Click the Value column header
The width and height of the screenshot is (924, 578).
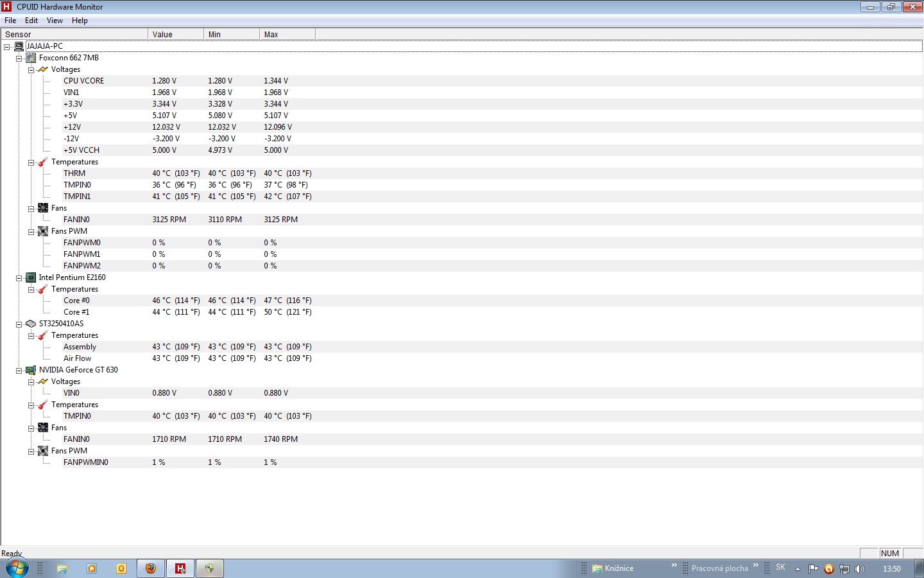(176, 35)
